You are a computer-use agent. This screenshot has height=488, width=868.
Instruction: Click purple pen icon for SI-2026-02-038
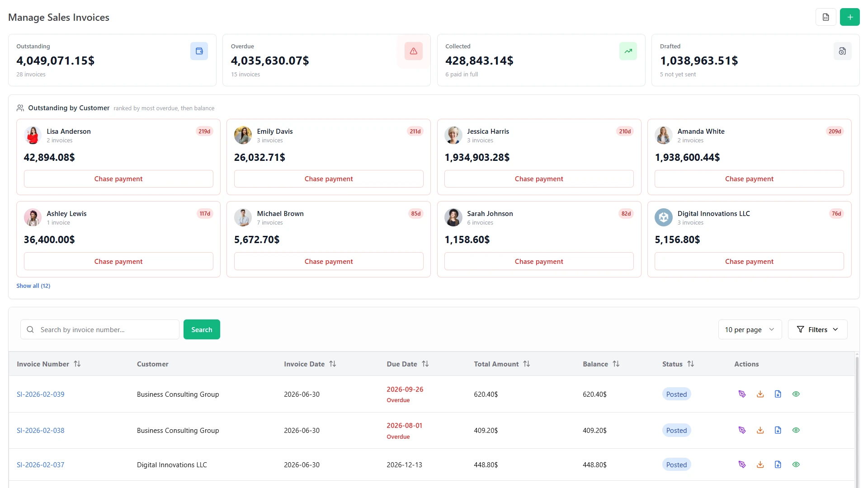[x=742, y=430]
